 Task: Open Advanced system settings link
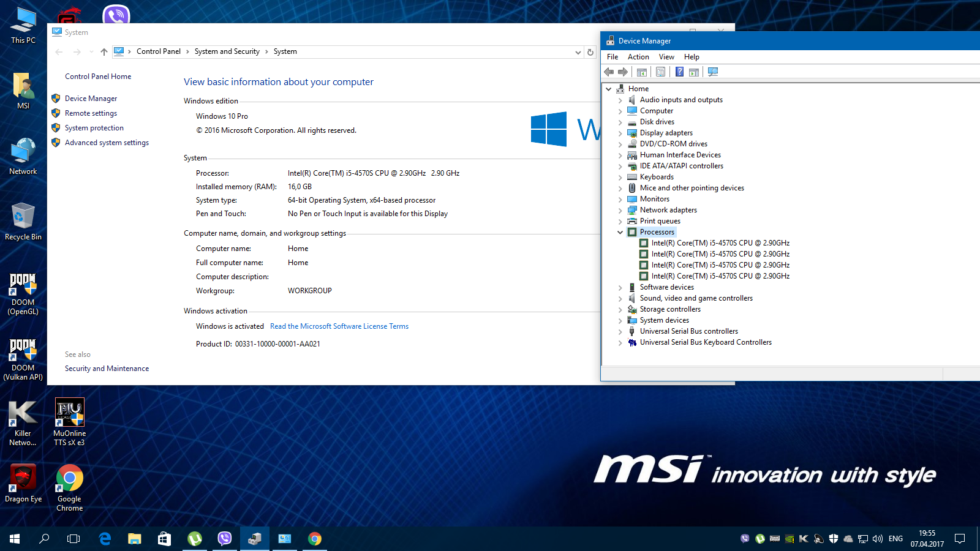(107, 143)
